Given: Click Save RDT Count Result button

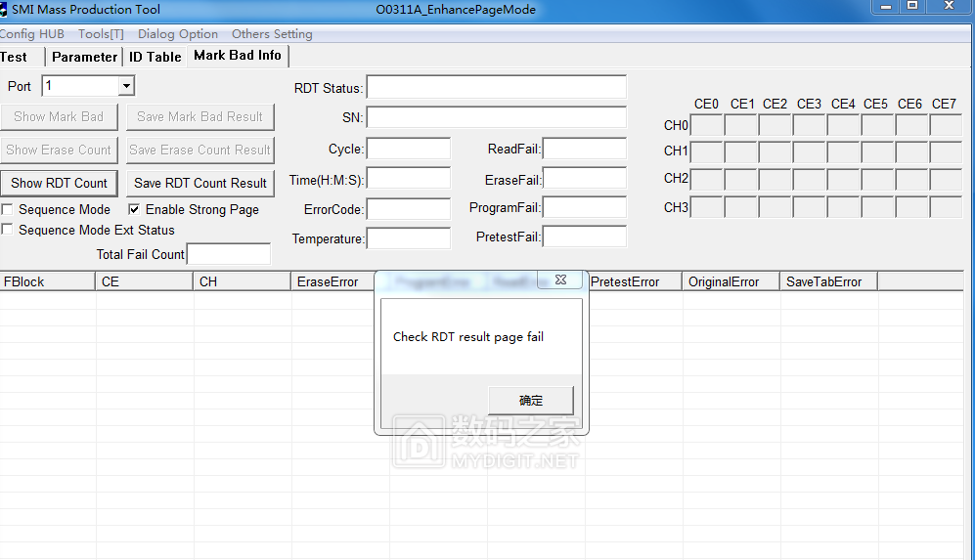Looking at the screenshot, I should tap(200, 184).
